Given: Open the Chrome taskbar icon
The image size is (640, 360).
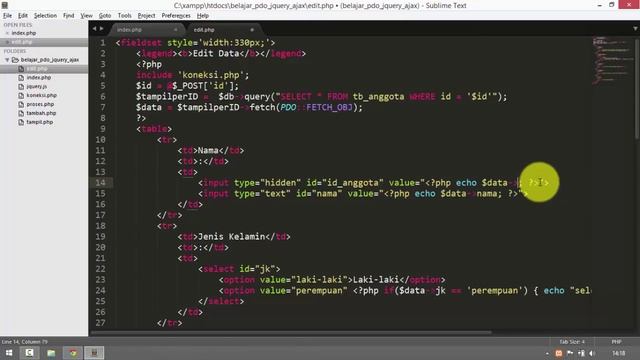Looking at the screenshot, I should point(73,353).
